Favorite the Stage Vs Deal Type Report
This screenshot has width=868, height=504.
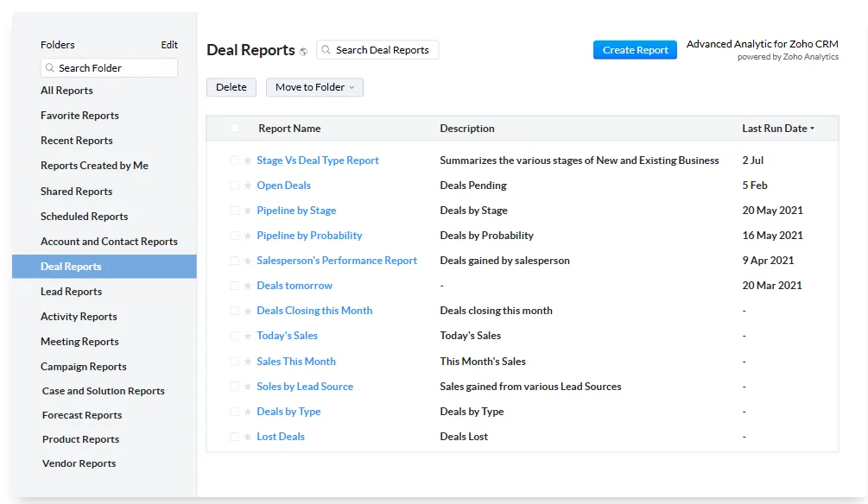click(247, 161)
